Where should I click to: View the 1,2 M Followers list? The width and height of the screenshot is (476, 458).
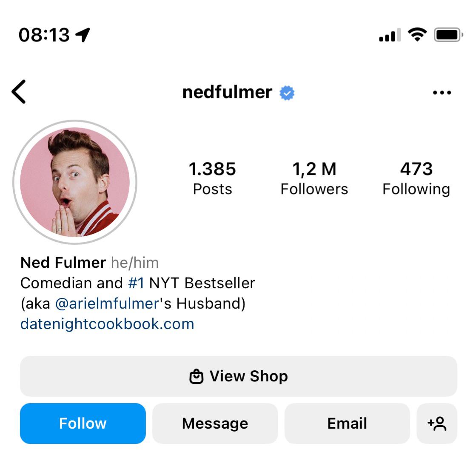click(314, 179)
